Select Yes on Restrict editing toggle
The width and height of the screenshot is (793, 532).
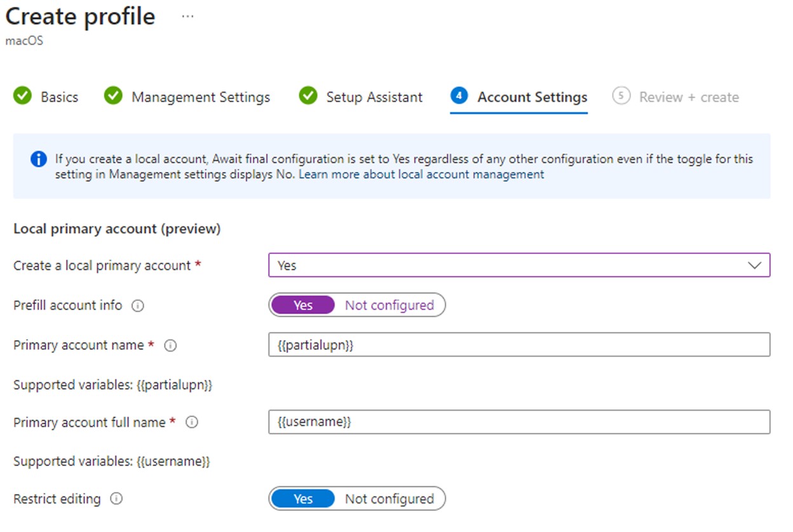click(303, 499)
